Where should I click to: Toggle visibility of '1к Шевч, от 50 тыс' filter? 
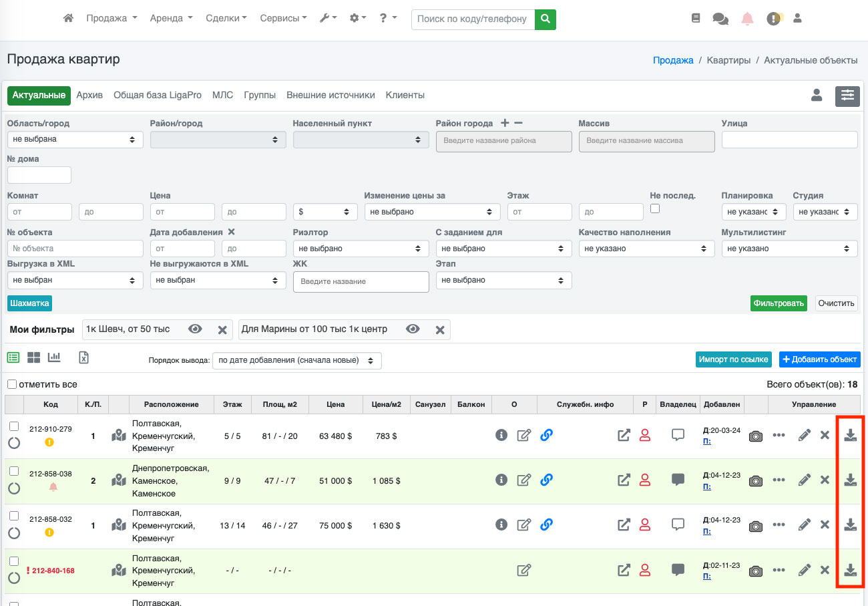tap(195, 329)
